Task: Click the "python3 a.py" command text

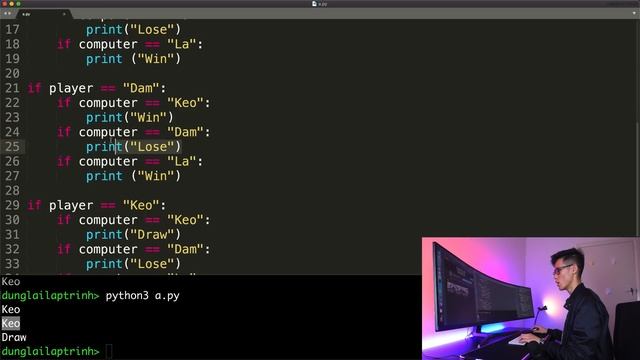Action: click(142, 296)
